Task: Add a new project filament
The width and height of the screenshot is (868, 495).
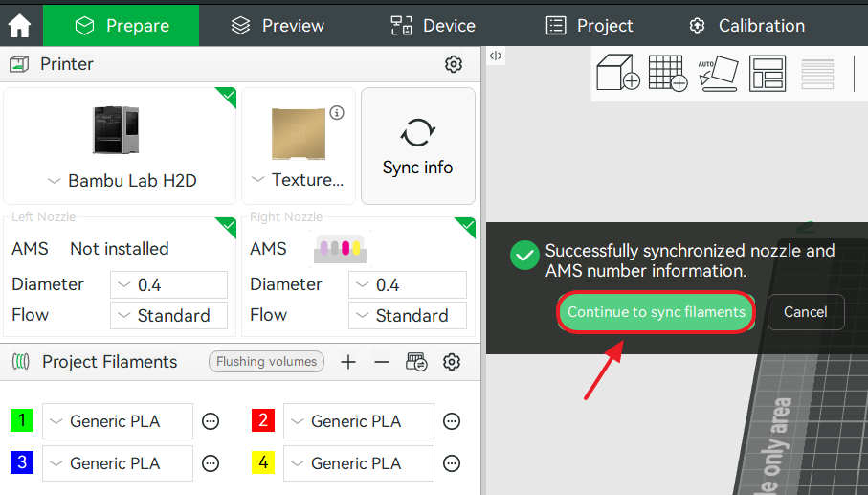Action: point(348,362)
